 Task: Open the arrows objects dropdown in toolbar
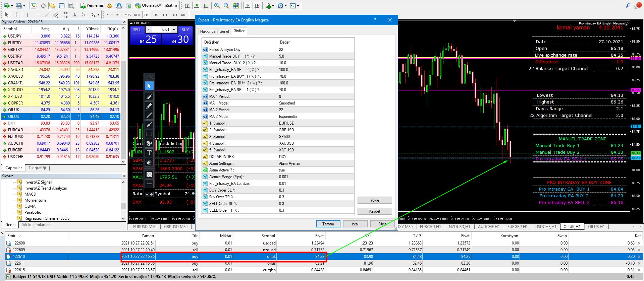point(98,15)
